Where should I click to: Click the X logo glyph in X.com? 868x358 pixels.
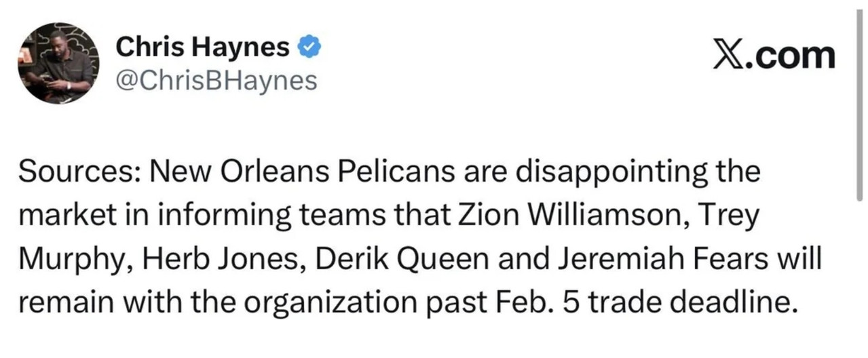tap(727, 57)
